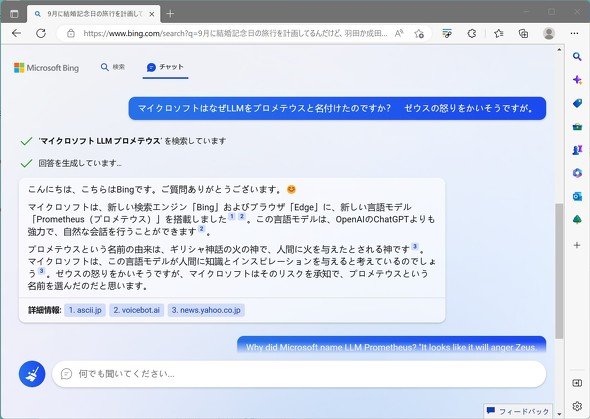Click the address bar URL field

tap(235, 33)
